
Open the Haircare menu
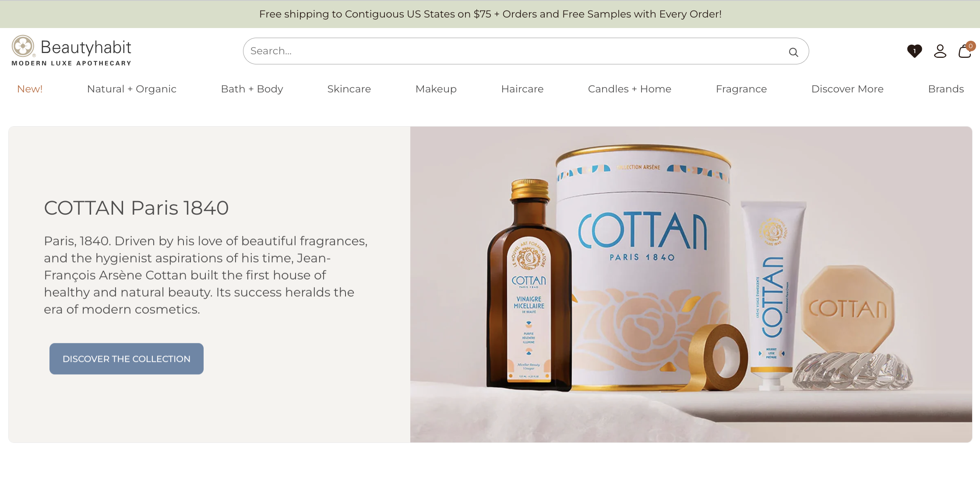point(522,89)
